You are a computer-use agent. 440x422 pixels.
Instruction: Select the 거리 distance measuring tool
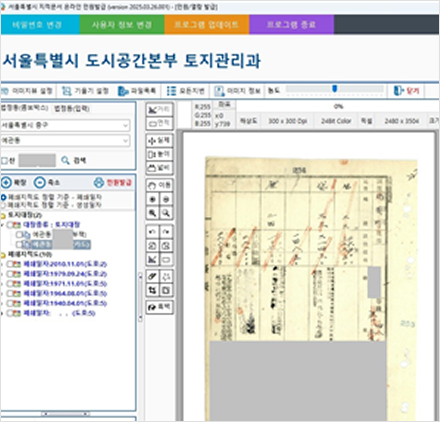160,110
